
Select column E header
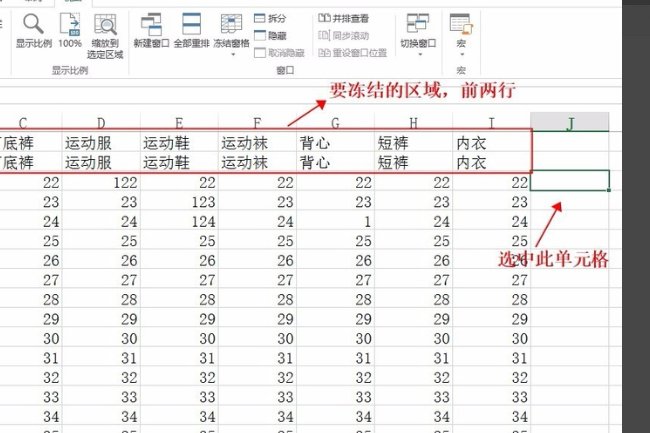[x=179, y=123]
